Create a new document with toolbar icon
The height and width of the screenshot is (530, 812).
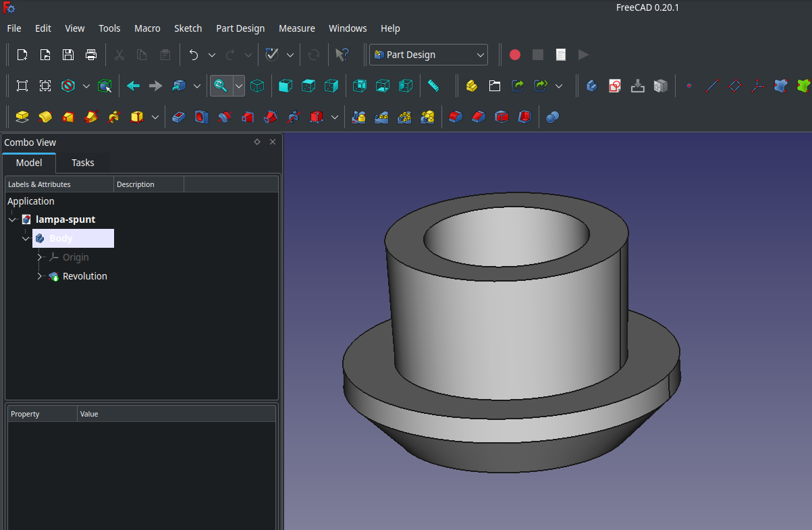pyautogui.click(x=22, y=55)
